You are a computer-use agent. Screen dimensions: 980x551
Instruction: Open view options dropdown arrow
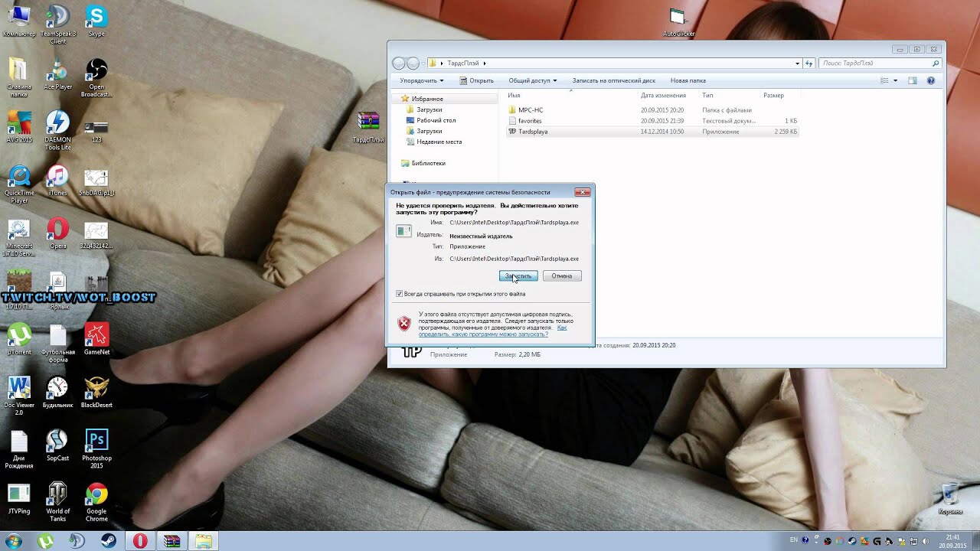[895, 80]
